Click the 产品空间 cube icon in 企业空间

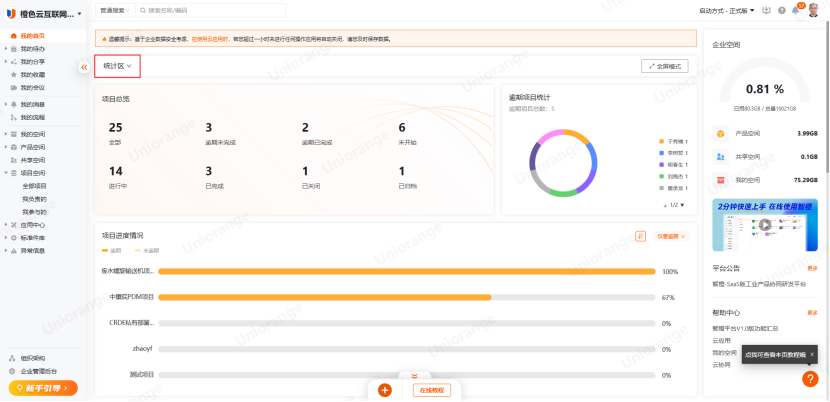(720, 133)
